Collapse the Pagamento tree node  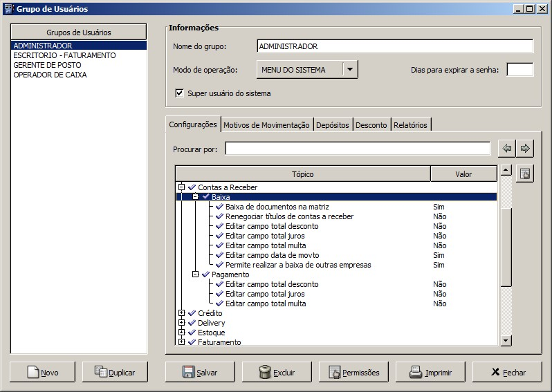tap(195, 274)
